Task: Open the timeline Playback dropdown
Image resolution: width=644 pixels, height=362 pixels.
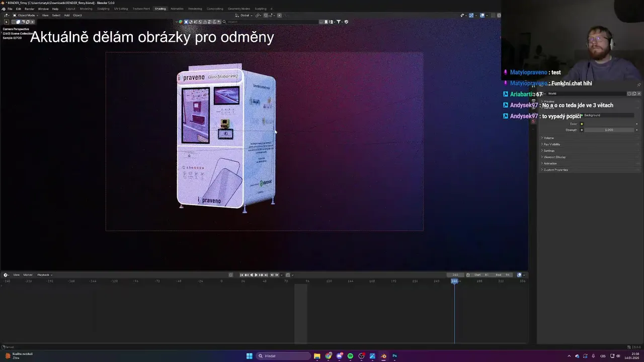Action: (x=44, y=275)
